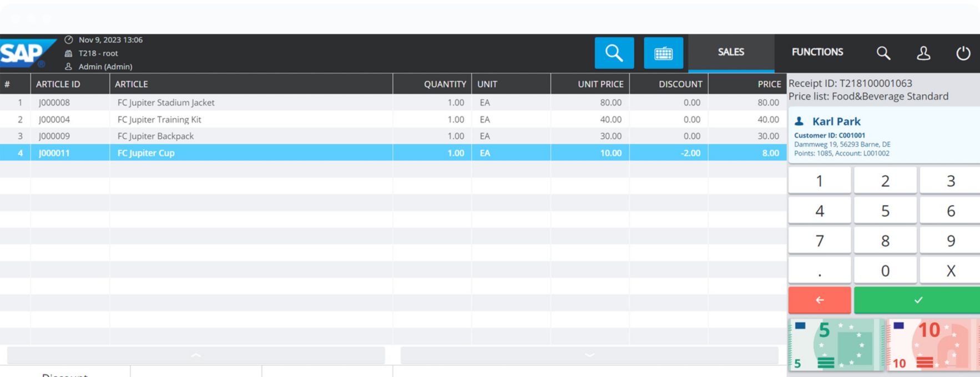Open the user profile icon

pos(923,53)
